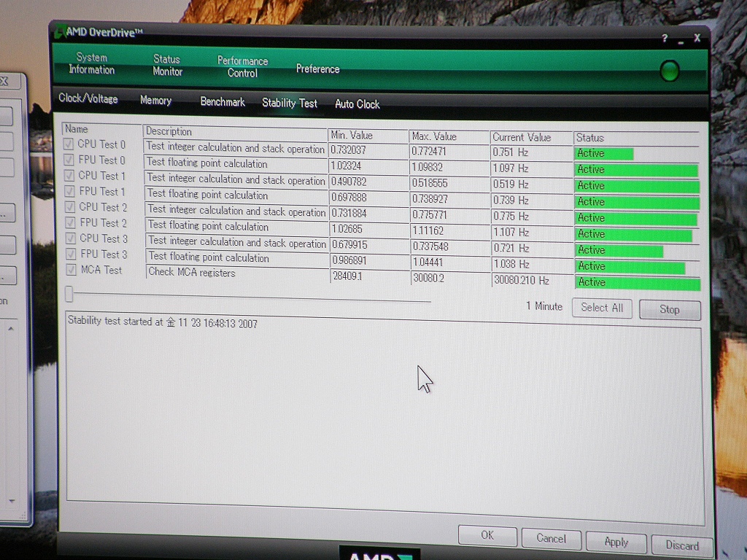Open the Preference menu
This screenshot has width=747, height=560.
[318, 69]
